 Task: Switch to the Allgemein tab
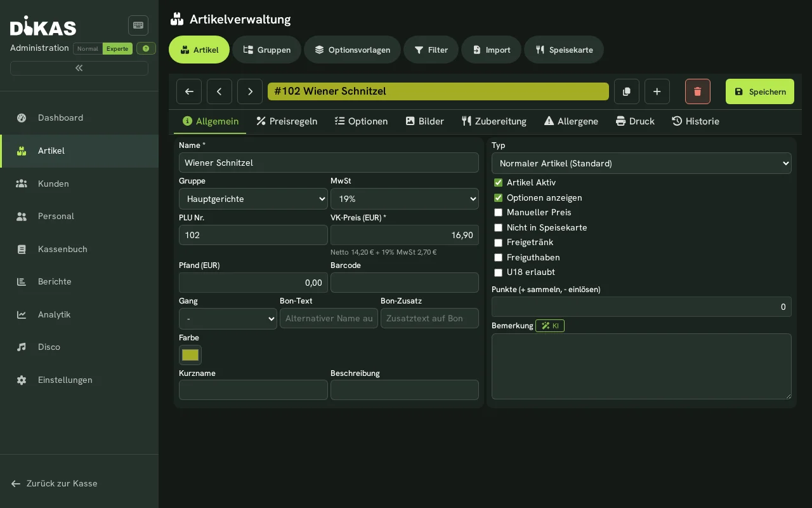click(211, 121)
